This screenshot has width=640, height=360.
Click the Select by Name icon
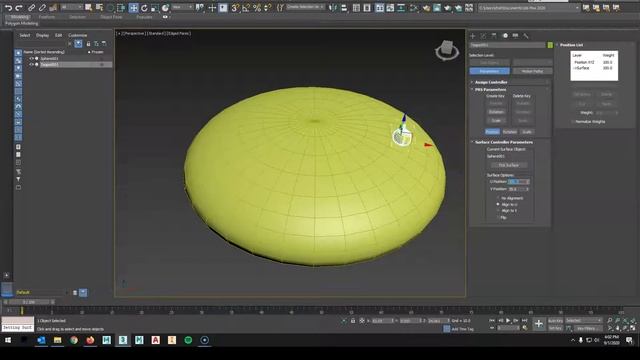coord(99,7)
